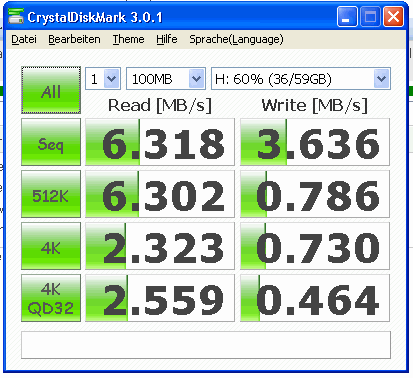Click the CrystalDiskMark title bar app icon
Viewport: 413px width, 378px height.
point(16,16)
